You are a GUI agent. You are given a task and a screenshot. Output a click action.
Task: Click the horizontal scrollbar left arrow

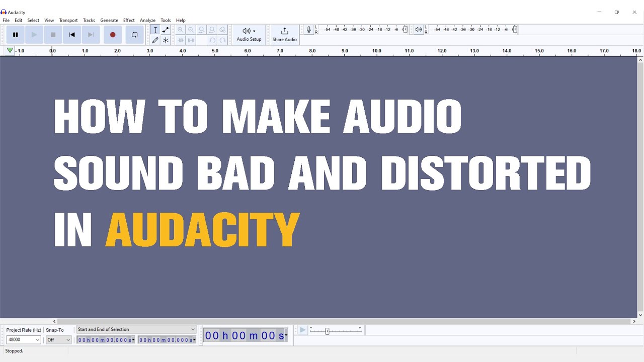[54, 321]
